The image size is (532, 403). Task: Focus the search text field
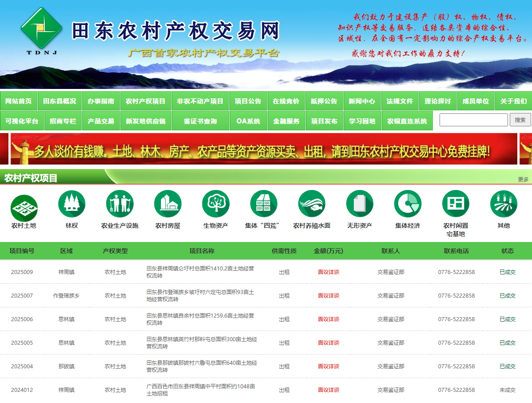coord(473,120)
